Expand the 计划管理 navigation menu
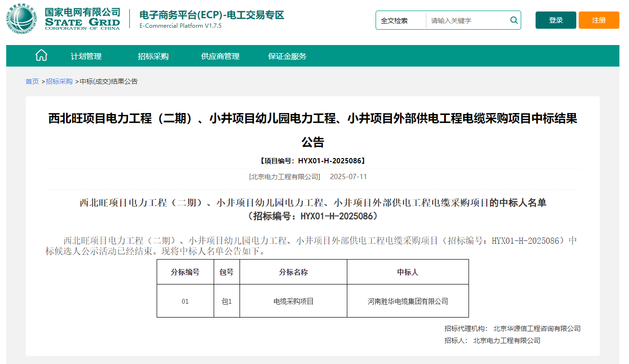Viewport: 629px width, 364px height. click(x=87, y=56)
